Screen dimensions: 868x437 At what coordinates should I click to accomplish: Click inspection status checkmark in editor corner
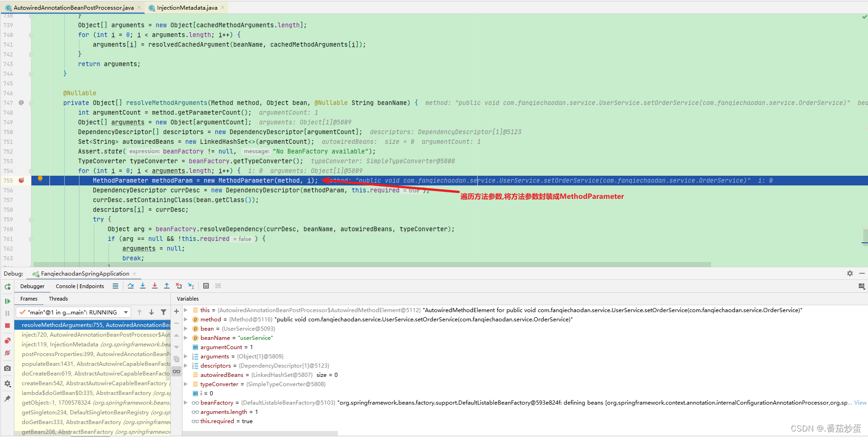(864, 17)
